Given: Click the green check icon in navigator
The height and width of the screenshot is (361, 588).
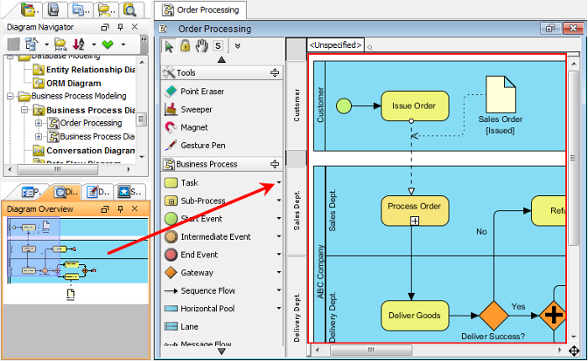Looking at the screenshot, I should point(108,44).
